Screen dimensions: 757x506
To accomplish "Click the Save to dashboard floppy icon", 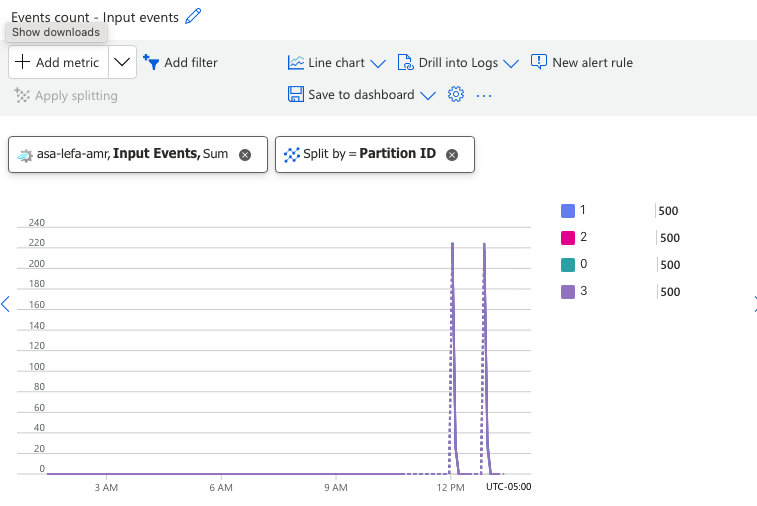I will (295, 94).
